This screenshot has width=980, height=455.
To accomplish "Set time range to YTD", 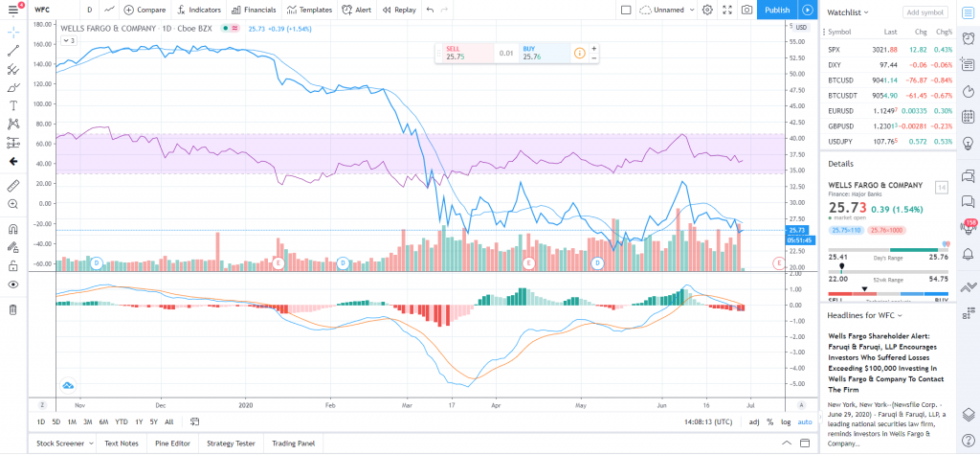I will point(122,421).
